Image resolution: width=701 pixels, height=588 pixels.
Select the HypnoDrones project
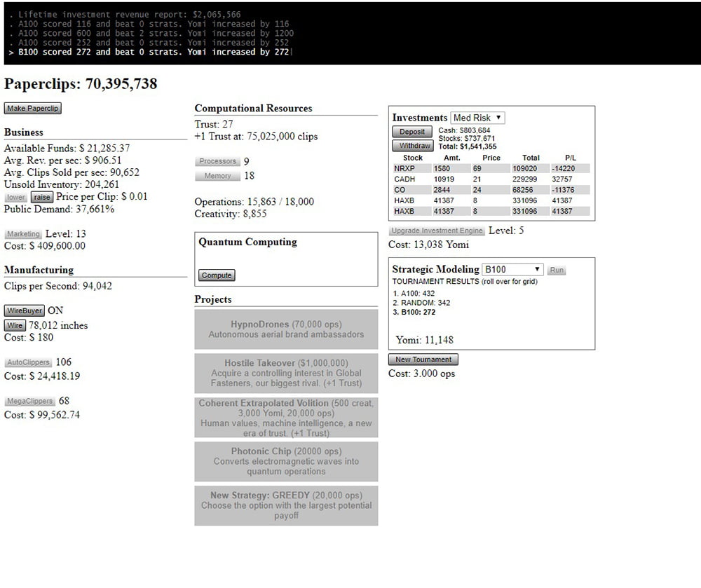(286, 329)
